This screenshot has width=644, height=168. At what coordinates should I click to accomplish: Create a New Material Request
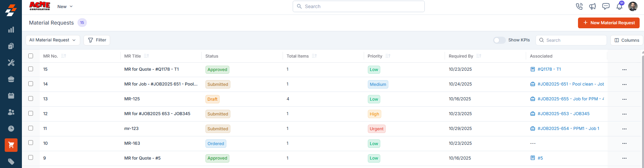(609, 23)
